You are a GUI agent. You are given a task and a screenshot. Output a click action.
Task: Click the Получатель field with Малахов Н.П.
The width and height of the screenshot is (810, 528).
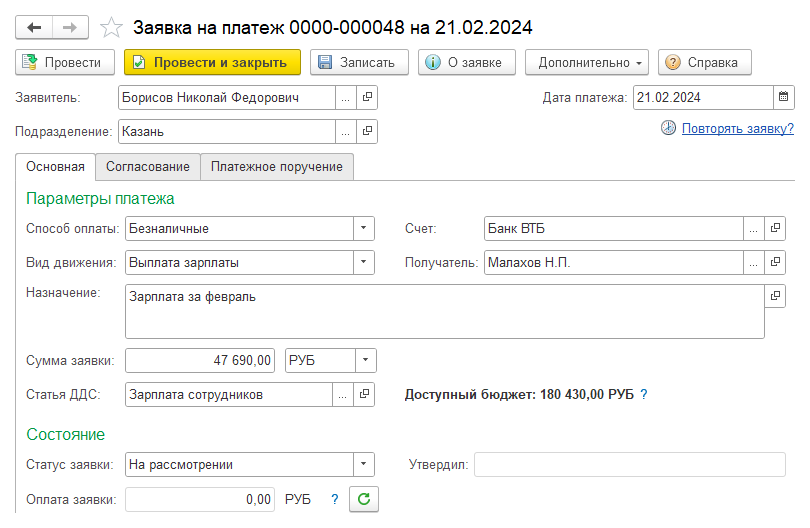click(x=614, y=262)
